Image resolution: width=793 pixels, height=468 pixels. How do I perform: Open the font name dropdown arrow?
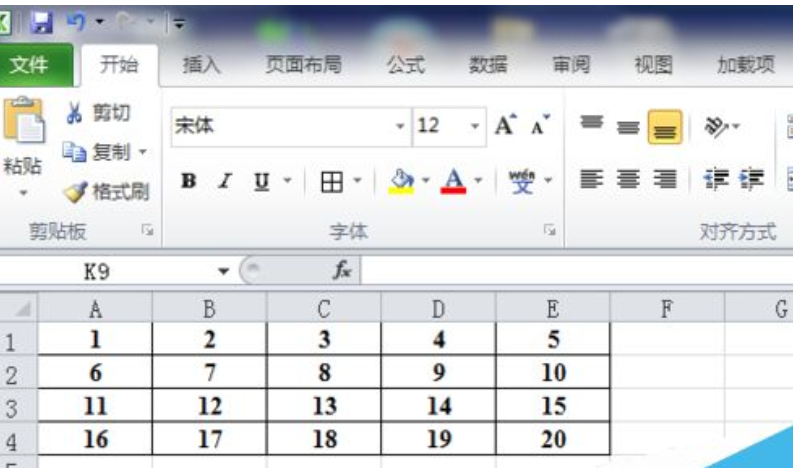point(400,126)
